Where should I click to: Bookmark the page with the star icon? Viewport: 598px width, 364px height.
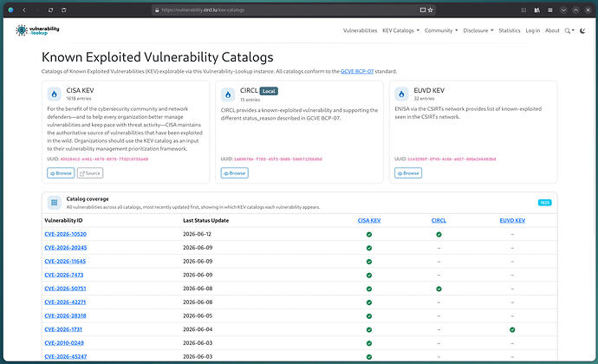(431, 10)
